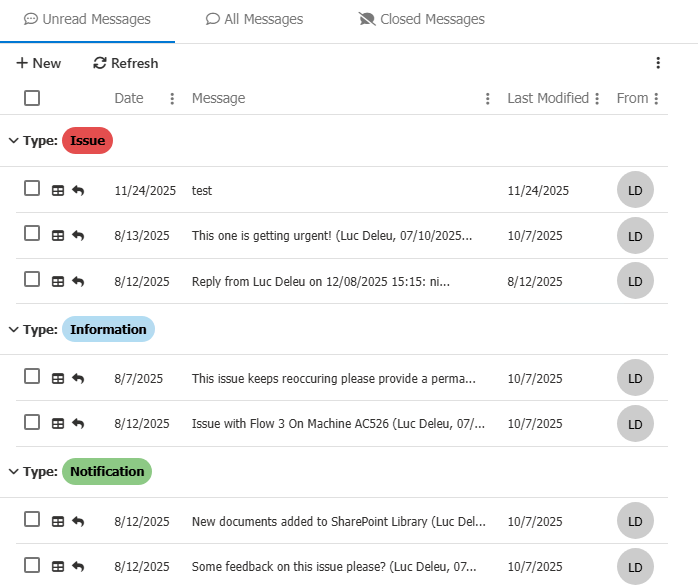The width and height of the screenshot is (698, 587).
Task: Click LD avatar on the 'test' row
Action: (x=635, y=190)
